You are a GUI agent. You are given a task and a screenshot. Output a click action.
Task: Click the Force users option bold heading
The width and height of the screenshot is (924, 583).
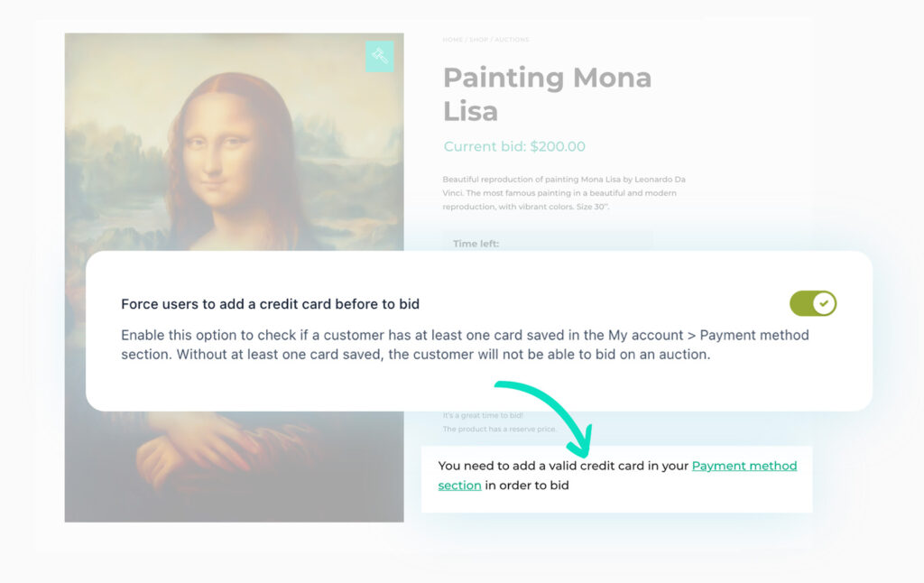point(270,303)
